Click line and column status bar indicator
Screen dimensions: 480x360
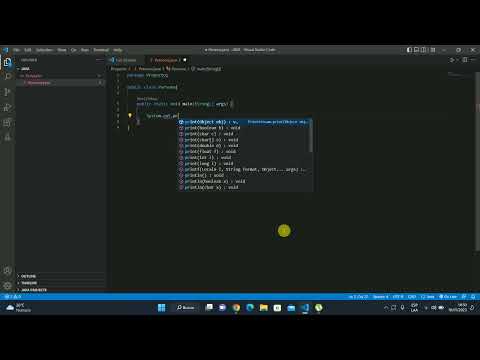tap(358, 297)
